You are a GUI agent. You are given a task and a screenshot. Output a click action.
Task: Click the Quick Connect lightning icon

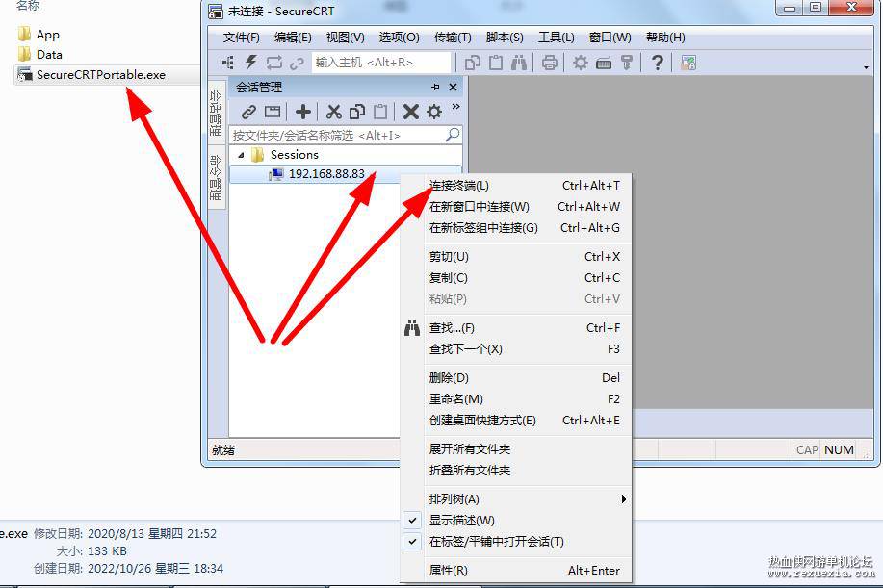pyautogui.click(x=251, y=63)
